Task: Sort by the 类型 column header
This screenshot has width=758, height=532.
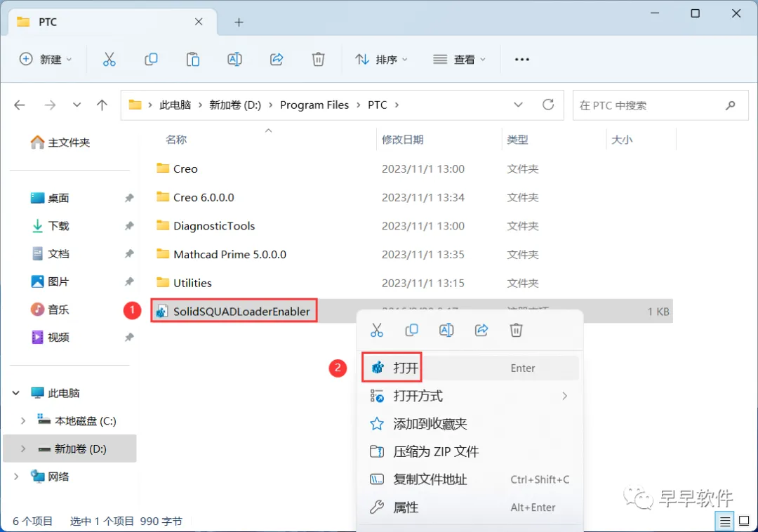Action: point(517,140)
